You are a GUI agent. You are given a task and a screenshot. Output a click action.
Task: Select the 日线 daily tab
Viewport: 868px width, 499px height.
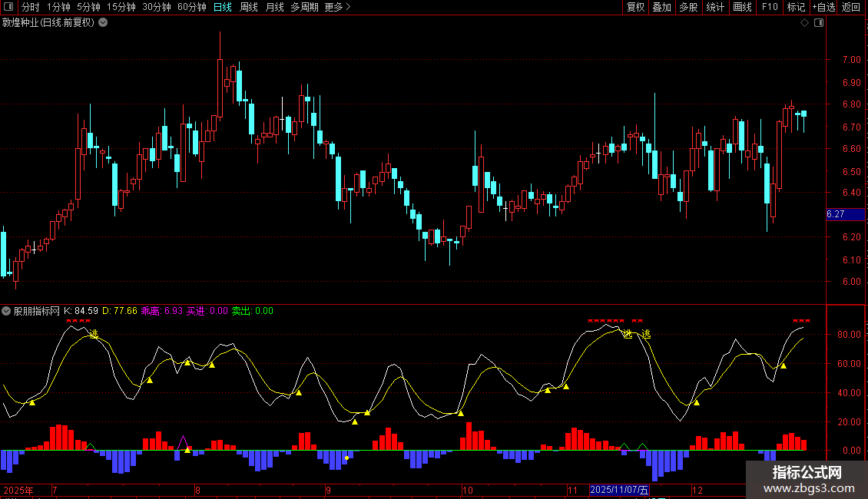[223, 7]
